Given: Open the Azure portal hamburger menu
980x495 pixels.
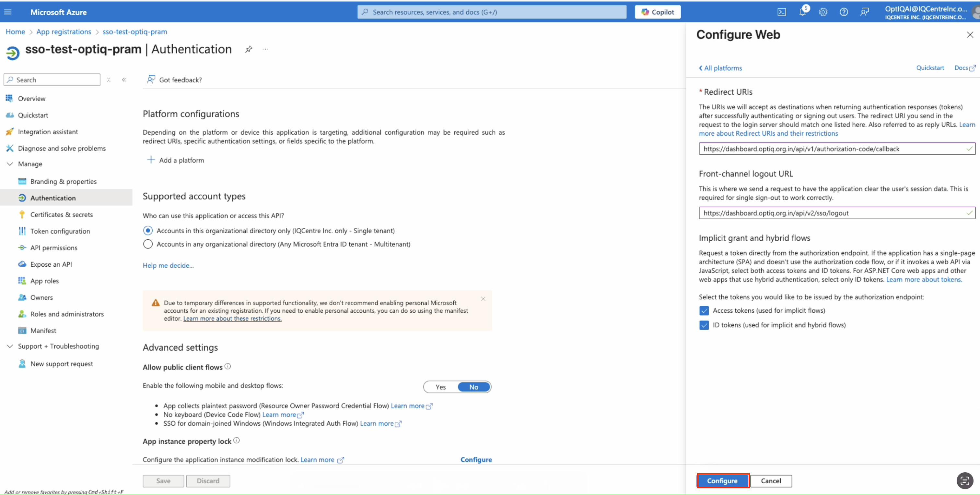Looking at the screenshot, I should 7,12.
